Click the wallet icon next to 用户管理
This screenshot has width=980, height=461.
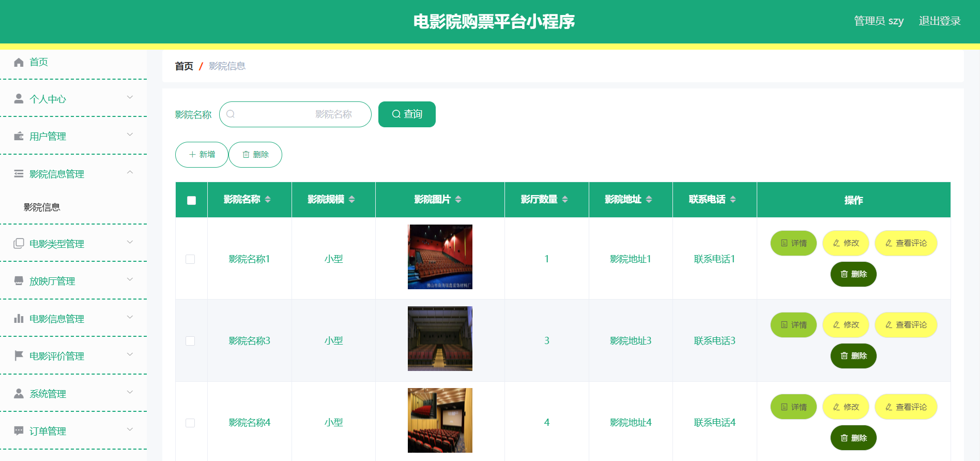(19, 136)
